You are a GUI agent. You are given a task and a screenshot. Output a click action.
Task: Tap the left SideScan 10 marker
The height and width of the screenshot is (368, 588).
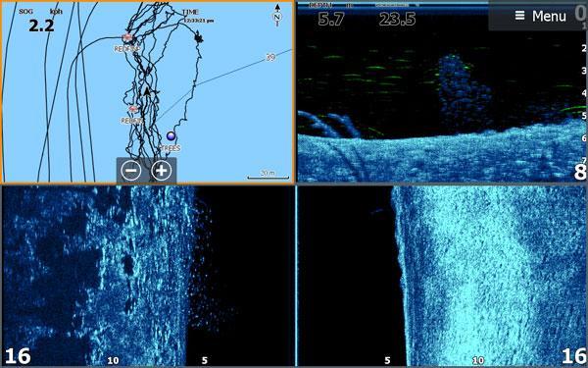113,360
